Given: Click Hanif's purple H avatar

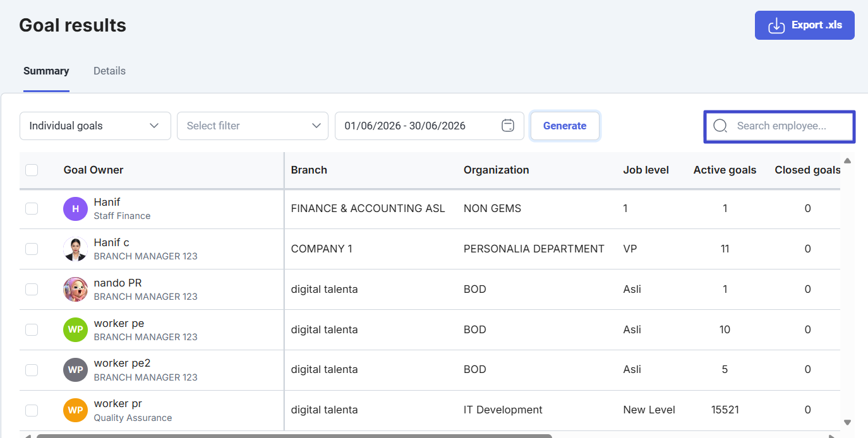Looking at the screenshot, I should tap(75, 208).
